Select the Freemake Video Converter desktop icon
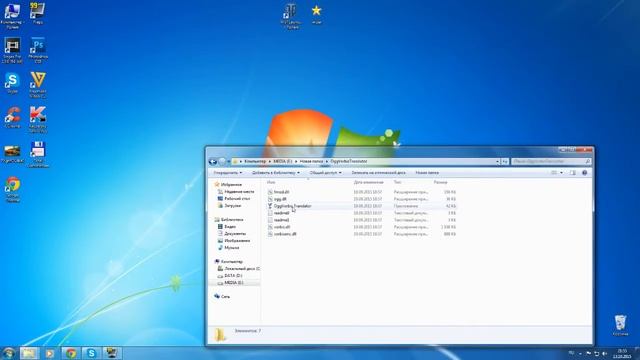Screen dimensions: 640x360 point(38,84)
